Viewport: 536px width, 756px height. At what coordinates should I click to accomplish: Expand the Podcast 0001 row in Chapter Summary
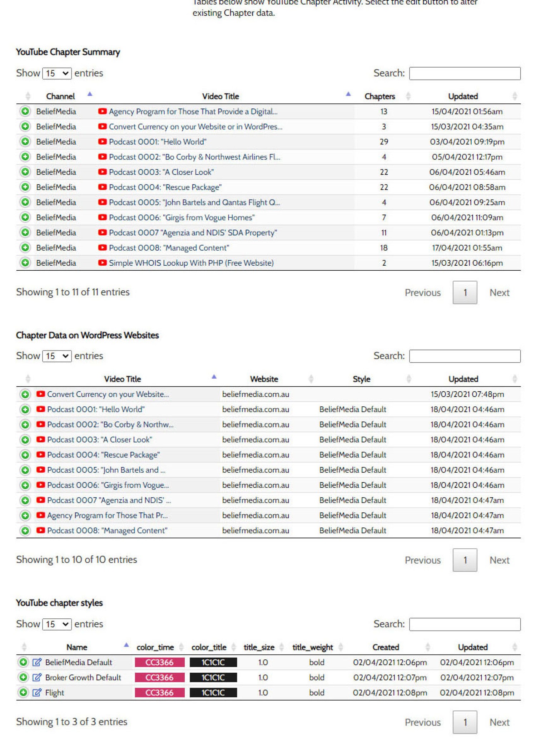(25, 142)
